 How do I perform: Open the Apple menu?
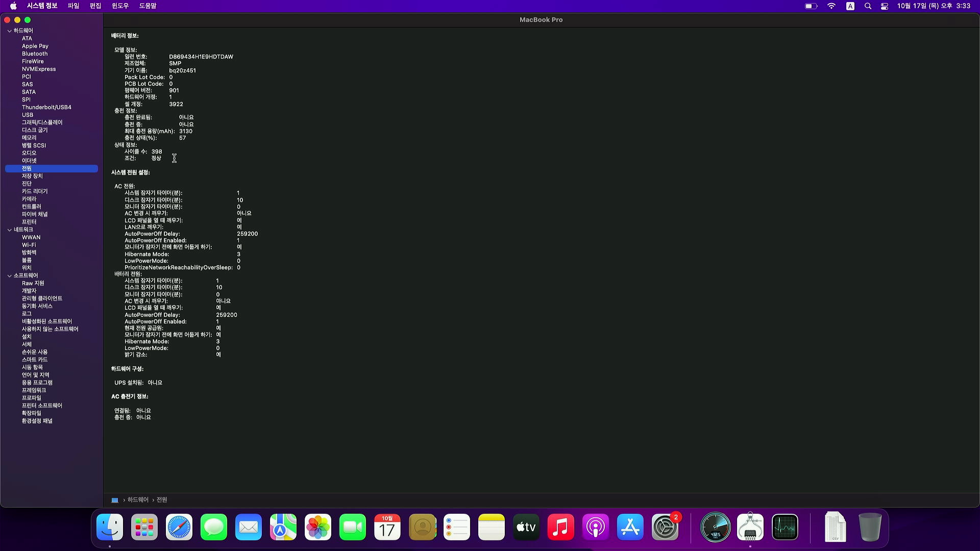13,6
